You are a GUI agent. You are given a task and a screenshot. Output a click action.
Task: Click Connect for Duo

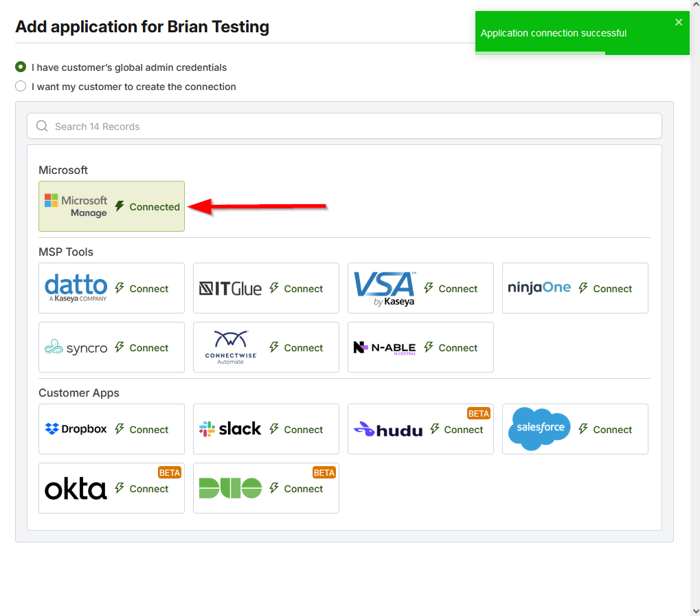coord(303,489)
